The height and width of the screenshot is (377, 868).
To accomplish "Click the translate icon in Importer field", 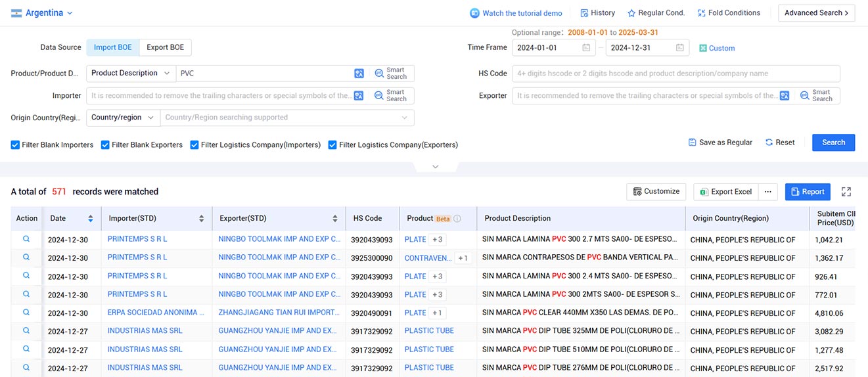I will click(359, 96).
